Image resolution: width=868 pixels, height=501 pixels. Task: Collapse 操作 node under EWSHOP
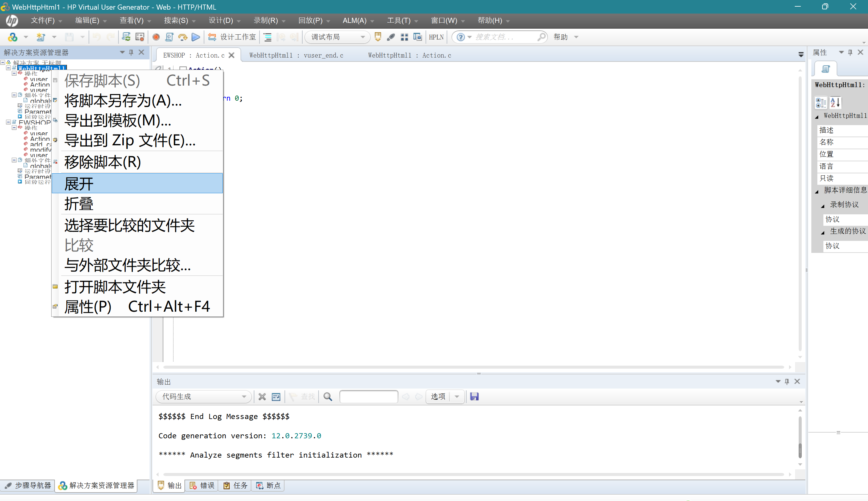[x=14, y=128]
